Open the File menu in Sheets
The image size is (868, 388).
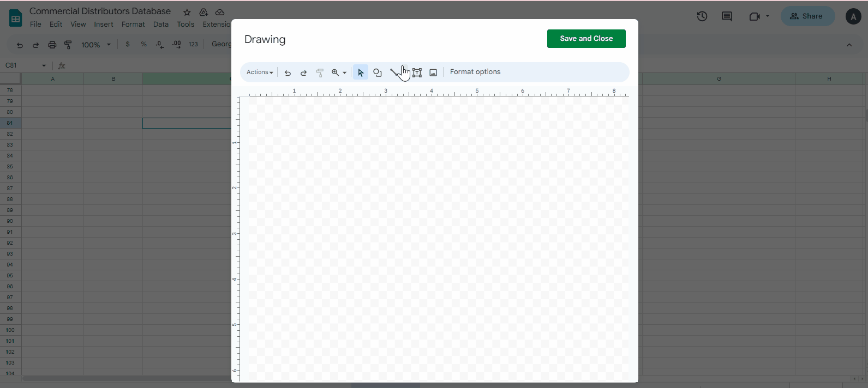35,25
